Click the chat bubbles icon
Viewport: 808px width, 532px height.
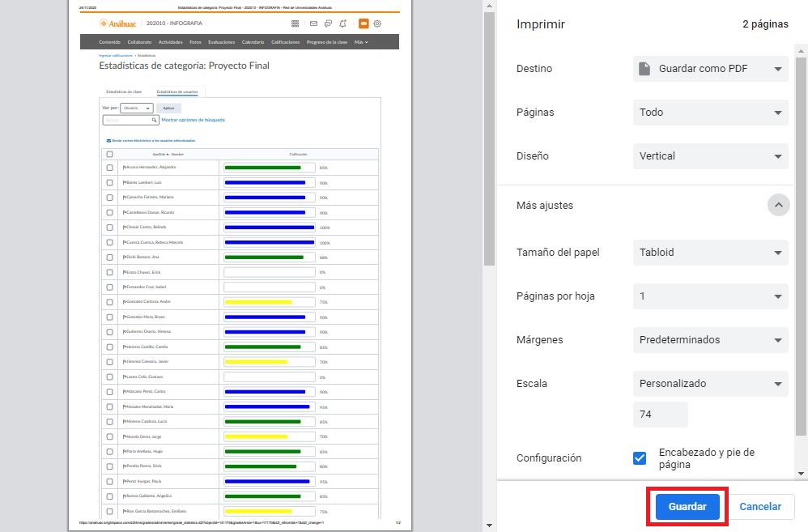point(328,23)
